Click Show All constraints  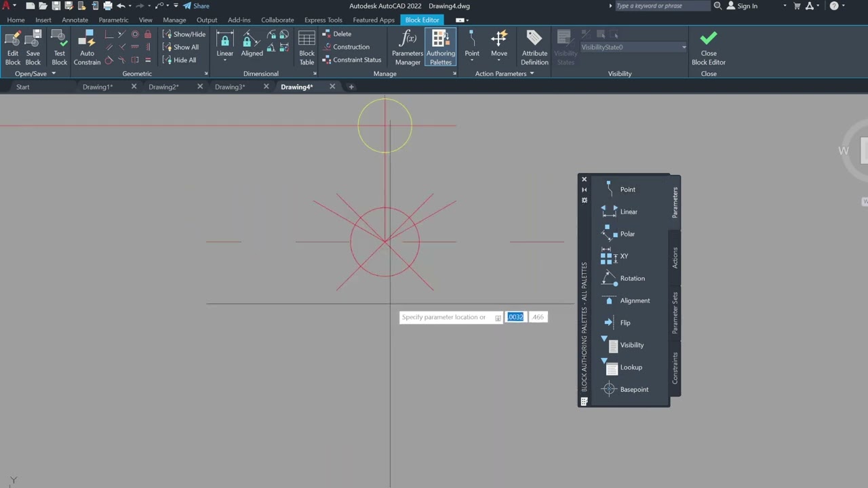[x=180, y=47]
